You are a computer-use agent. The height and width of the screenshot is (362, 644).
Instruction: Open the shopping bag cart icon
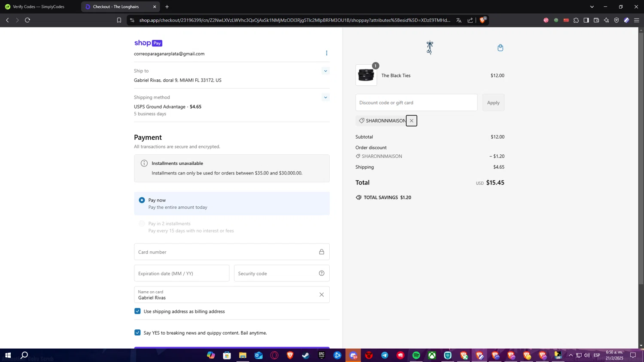pyautogui.click(x=500, y=48)
